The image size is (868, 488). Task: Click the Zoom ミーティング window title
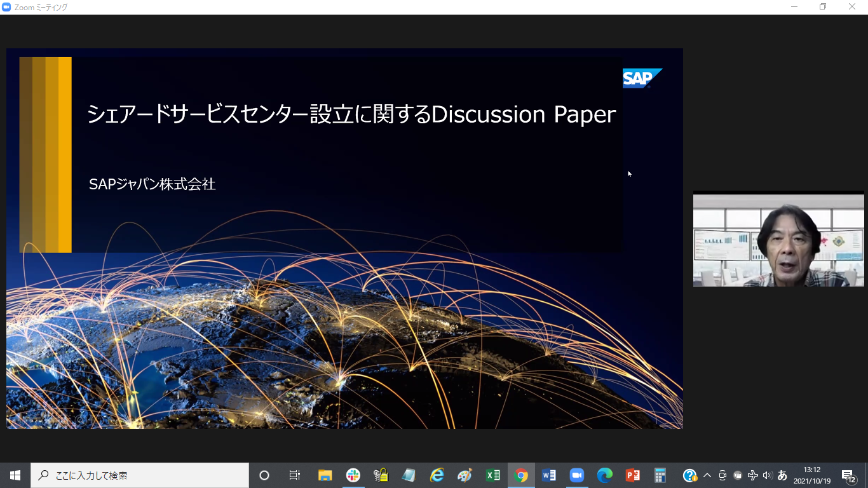tap(41, 7)
